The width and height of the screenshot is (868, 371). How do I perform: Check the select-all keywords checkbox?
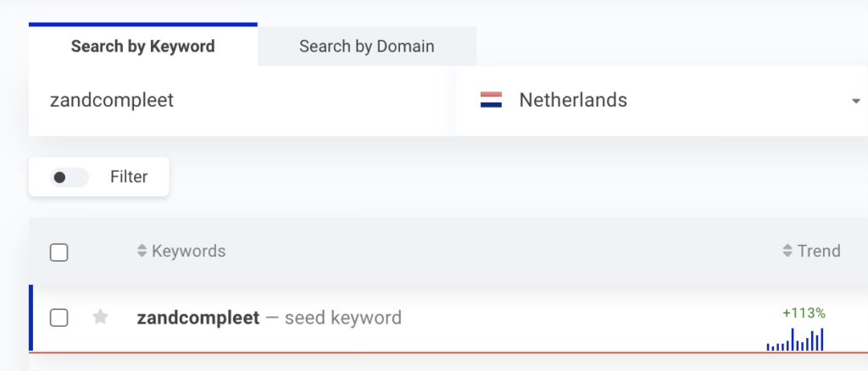tap(59, 252)
